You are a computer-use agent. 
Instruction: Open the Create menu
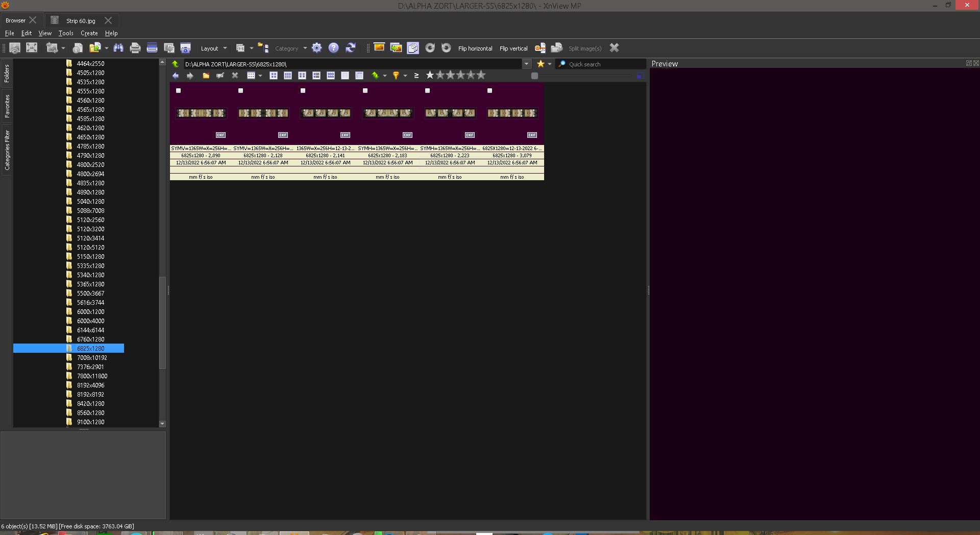tap(89, 33)
